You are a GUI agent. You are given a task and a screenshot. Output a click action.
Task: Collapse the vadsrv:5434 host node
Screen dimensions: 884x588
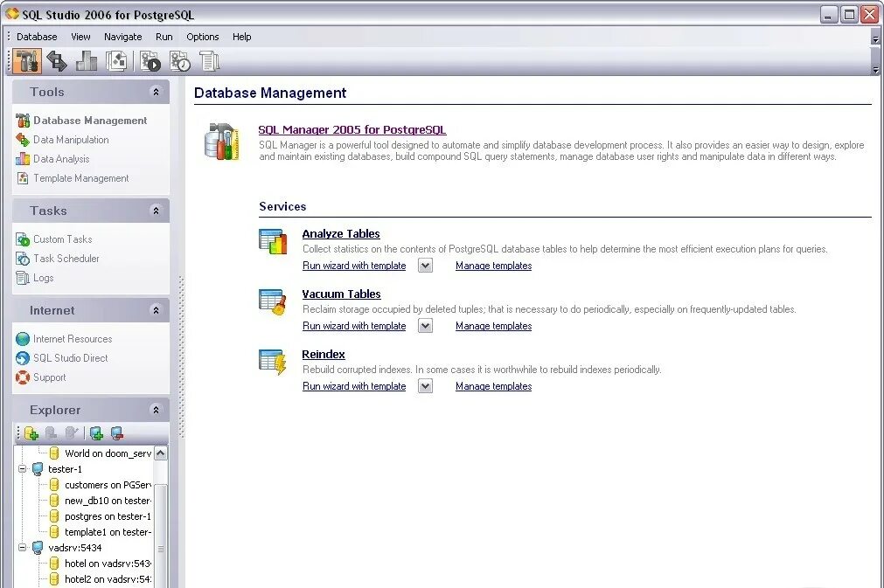[x=22, y=548]
